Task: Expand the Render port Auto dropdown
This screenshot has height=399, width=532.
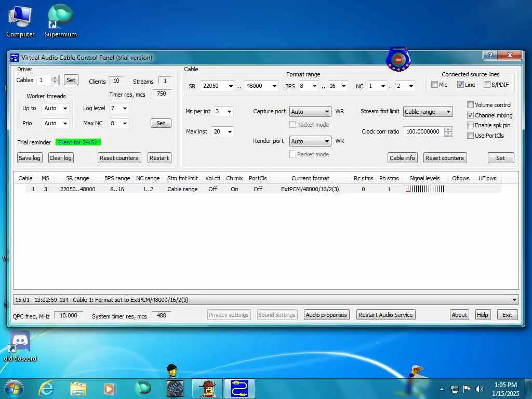Action: coord(310,141)
